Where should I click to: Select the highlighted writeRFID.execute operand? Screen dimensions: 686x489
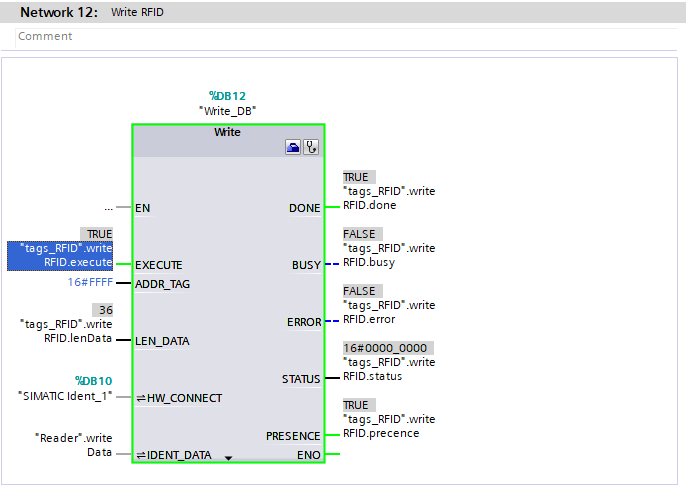(x=62, y=256)
